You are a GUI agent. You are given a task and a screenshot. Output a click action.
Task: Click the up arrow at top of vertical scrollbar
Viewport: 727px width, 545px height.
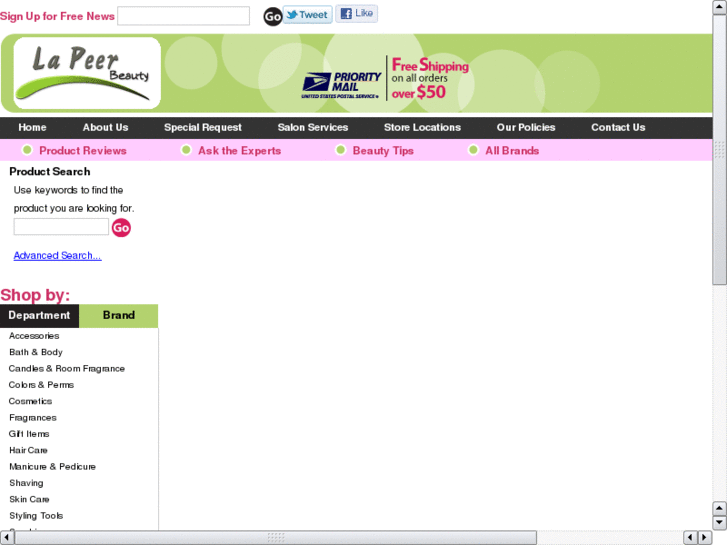[720, 7]
